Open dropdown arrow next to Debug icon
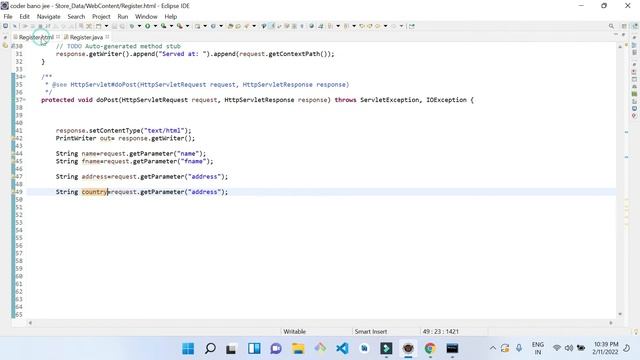 point(139,26)
